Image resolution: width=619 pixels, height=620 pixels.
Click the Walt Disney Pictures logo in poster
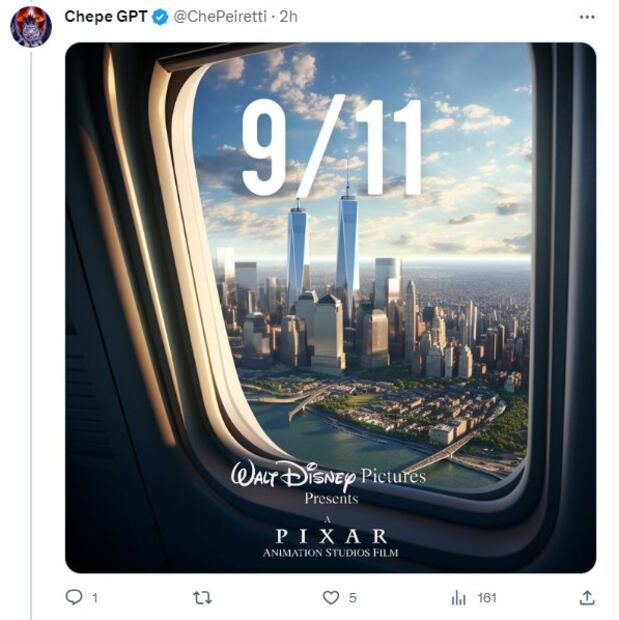328,476
